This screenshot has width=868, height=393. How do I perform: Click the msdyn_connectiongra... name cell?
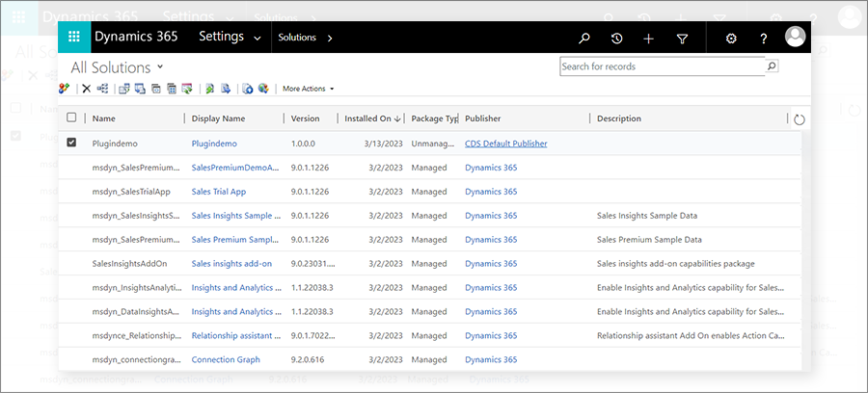136,359
